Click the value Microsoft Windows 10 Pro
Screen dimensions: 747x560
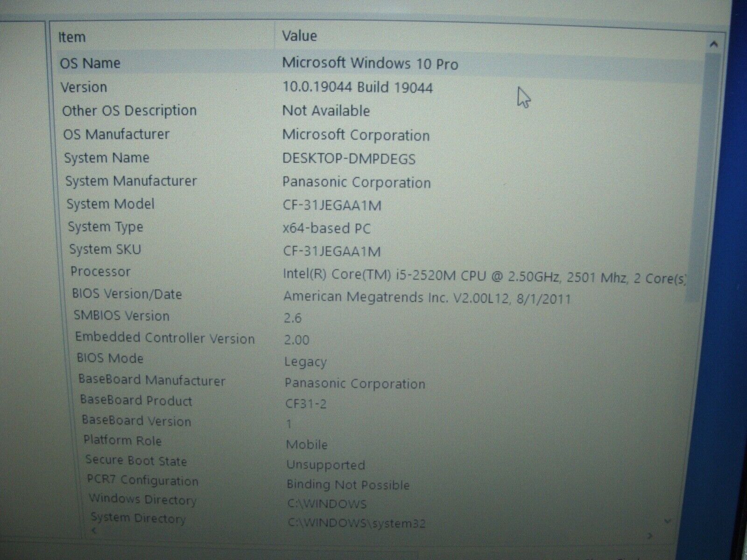click(x=370, y=63)
